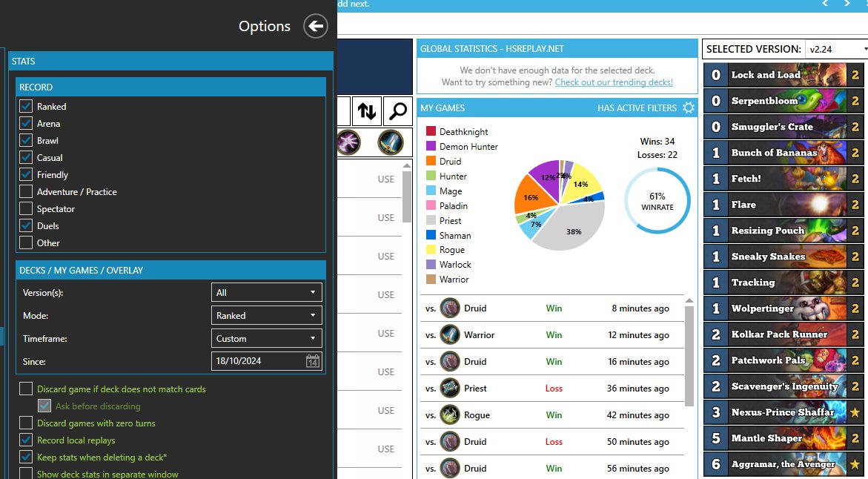The height and width of the screenshot is (479, 868).
Task: Select the Resizing Pouch card
Action: pyautogui.click(x=783, y=231)
